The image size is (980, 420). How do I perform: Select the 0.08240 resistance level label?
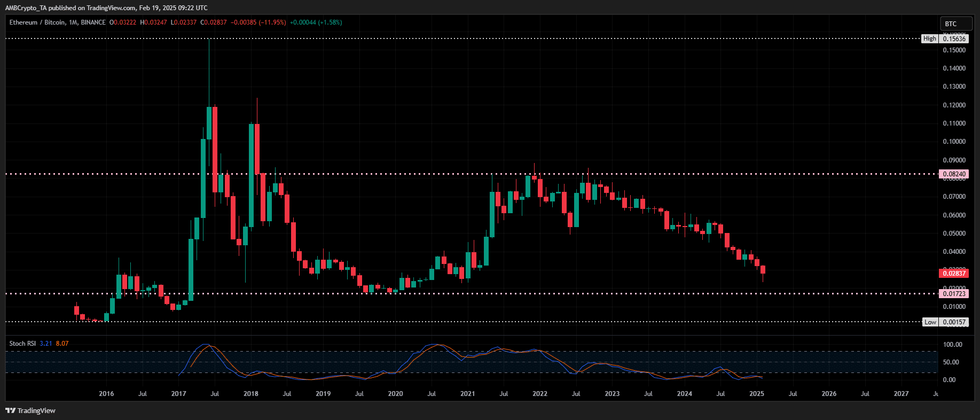[954, 174]
